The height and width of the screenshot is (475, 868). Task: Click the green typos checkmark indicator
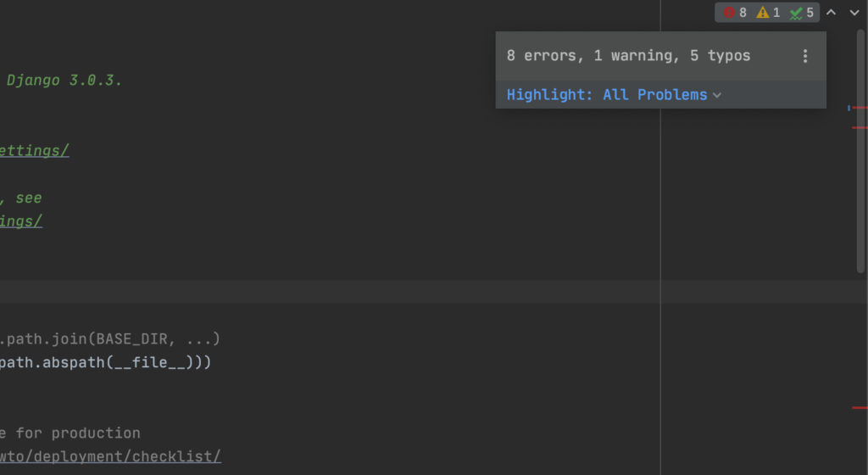pos(802,12)
